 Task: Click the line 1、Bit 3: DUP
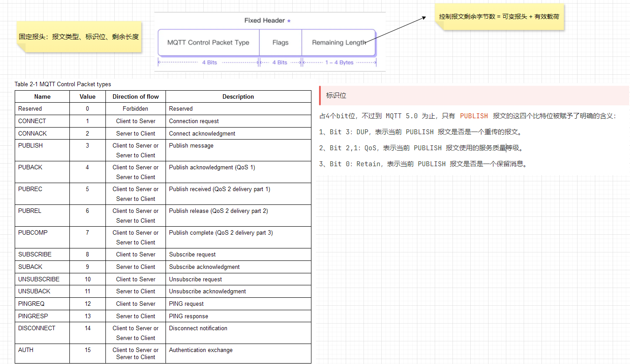[420, 132]
